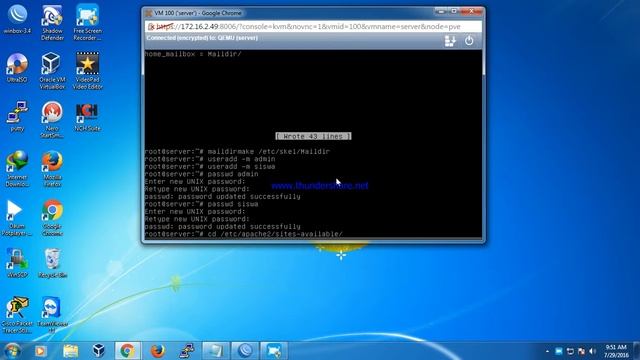Select the screen recorder taskbar button
The height and width of the screenshot is (360, 640).
[x=274, y=351]
